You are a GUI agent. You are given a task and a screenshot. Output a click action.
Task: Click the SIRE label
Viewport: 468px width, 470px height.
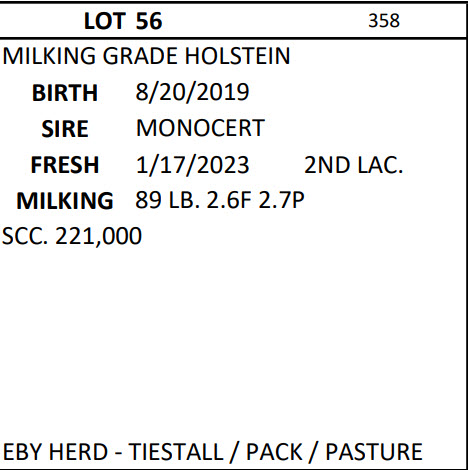(x=65, y=129)
